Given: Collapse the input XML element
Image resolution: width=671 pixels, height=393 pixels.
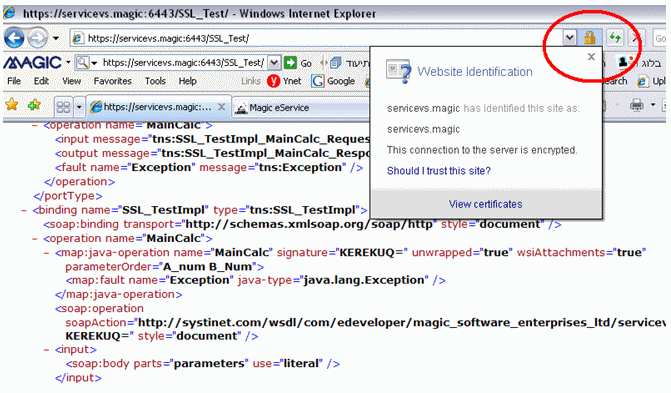Looking at the screenshot, I should point(46,350).
